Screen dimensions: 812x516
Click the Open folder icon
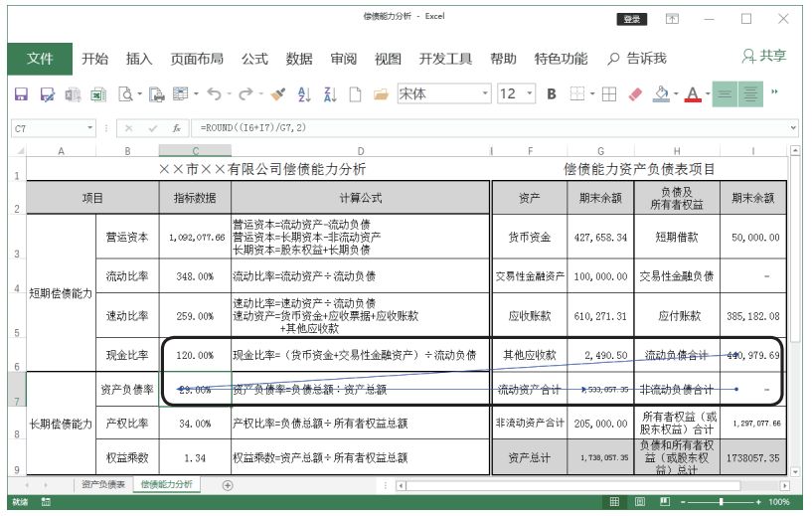point(381,94)
